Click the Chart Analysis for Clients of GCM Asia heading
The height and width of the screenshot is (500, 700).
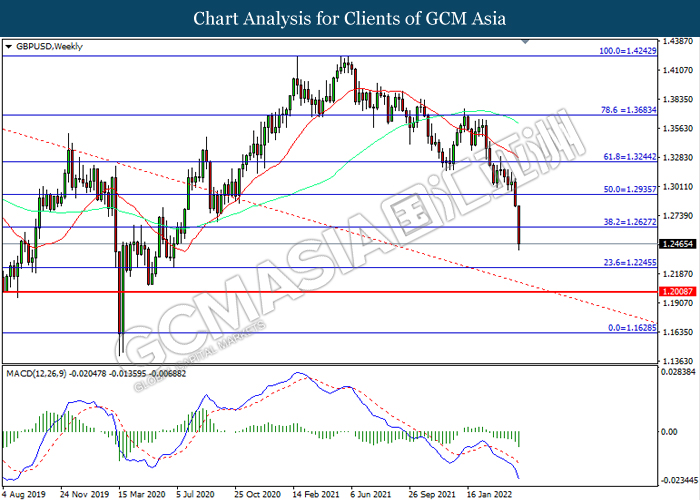click(350, 18)
